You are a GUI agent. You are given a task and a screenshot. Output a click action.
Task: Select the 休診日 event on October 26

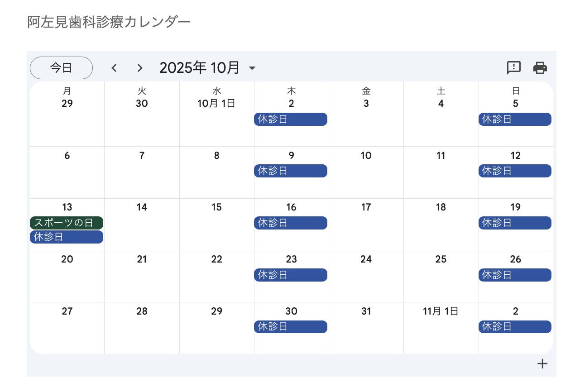[515, 275]
